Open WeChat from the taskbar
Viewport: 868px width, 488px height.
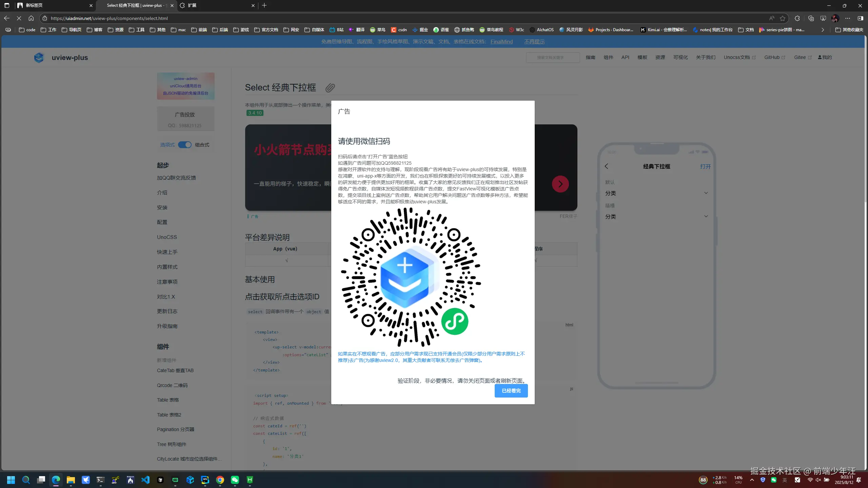[x=235, y=480]
